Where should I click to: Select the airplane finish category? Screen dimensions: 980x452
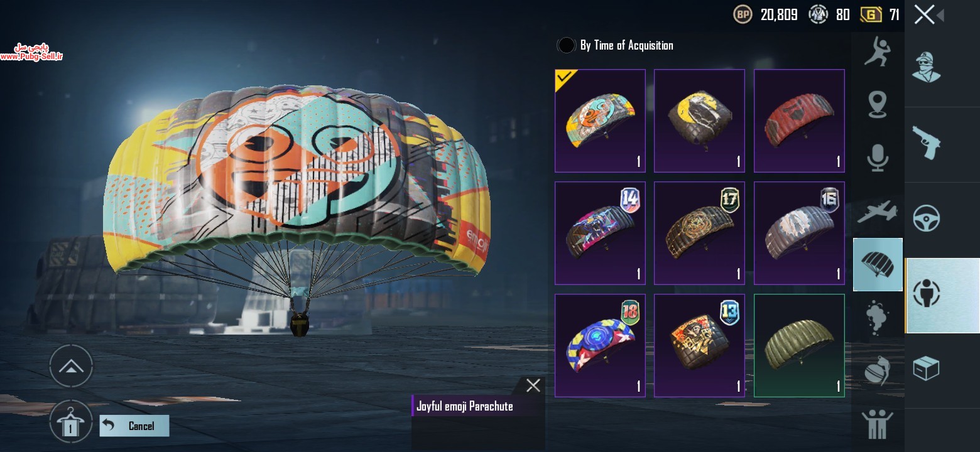point(877,211)
